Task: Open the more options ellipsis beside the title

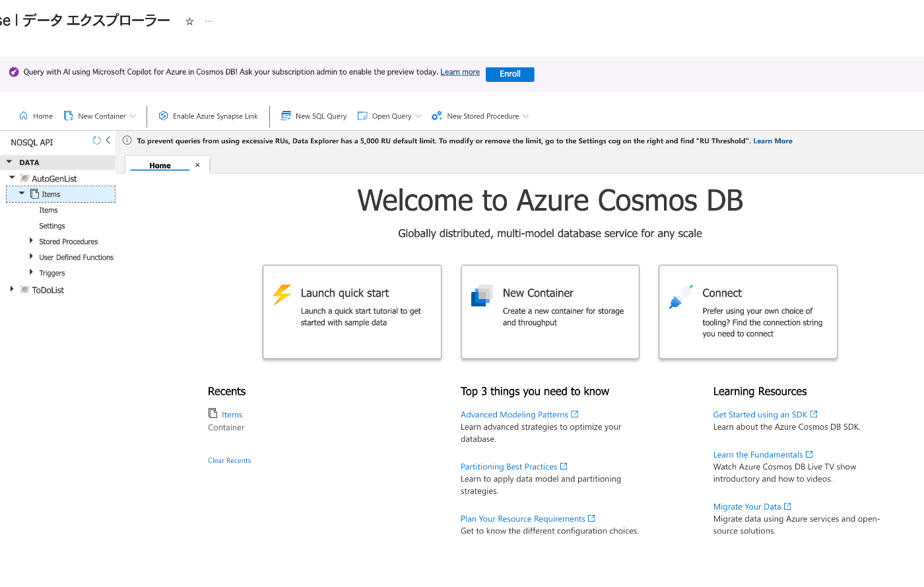Action: [209, 21]
